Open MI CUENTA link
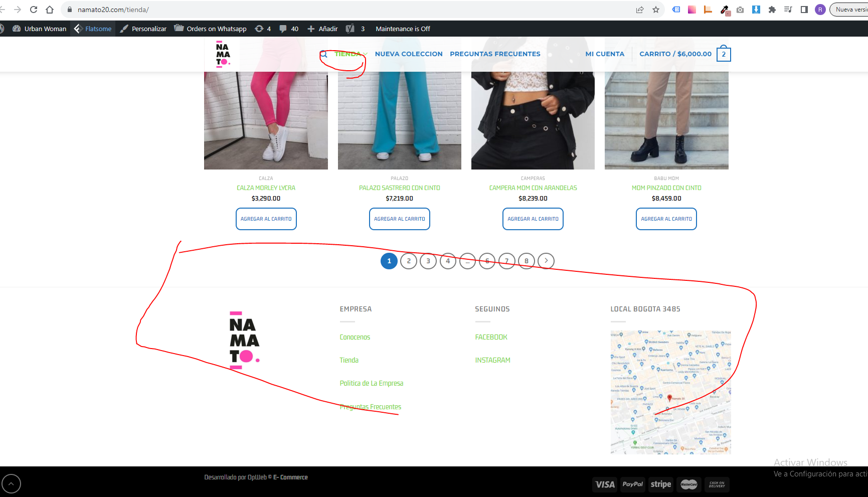Viewport: 868px width, 497px height. (605, 54)
